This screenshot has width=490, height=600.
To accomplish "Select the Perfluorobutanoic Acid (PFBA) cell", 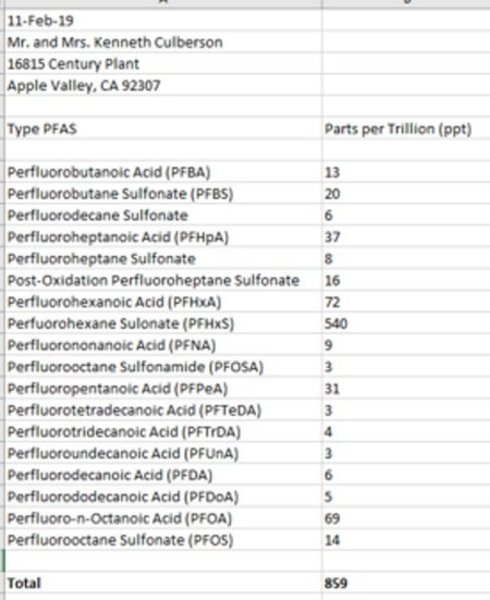I will 163,172.
